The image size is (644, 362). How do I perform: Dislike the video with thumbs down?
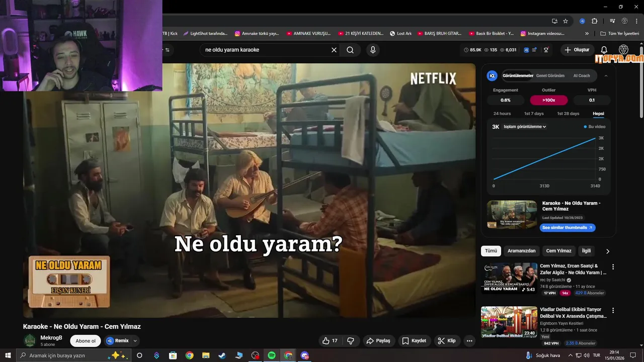pos(351,341)
